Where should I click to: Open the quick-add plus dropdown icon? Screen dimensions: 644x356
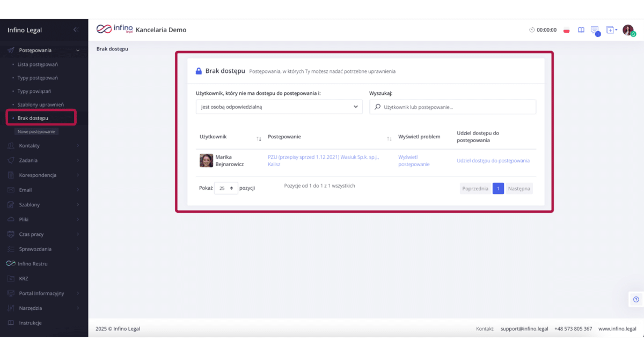612,30
